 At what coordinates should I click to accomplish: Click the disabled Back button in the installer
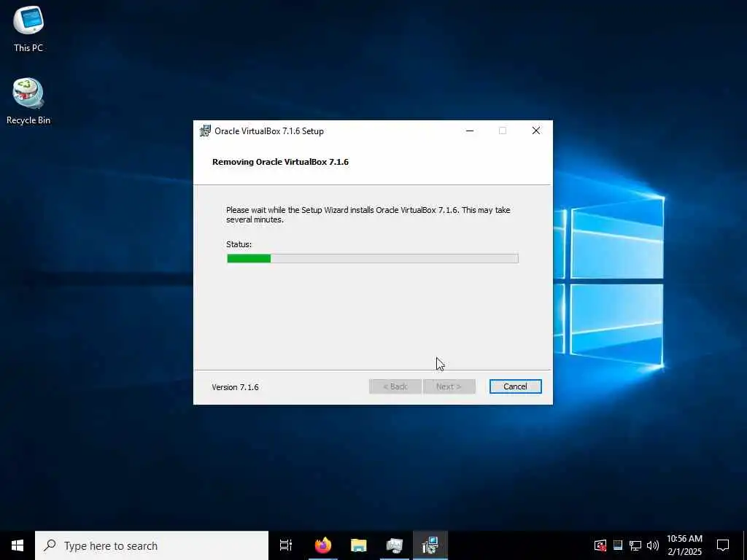pyautogui.click(x=395, y=386)
